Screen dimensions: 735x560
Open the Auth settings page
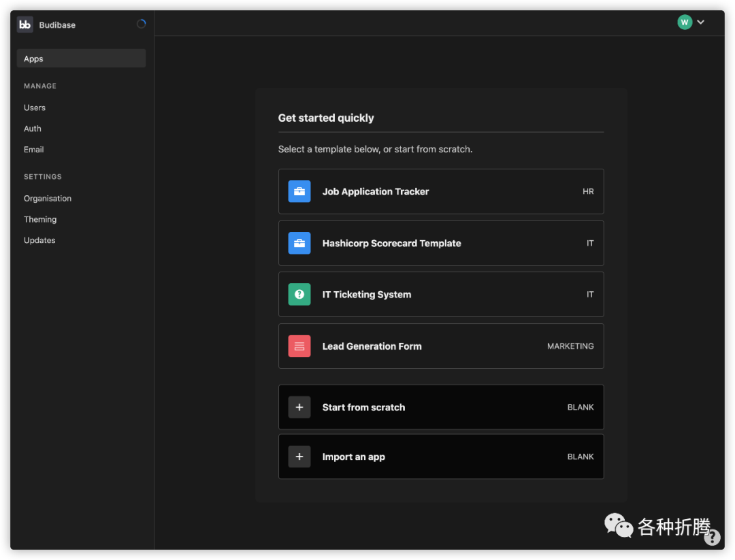(x=33, y=129)
